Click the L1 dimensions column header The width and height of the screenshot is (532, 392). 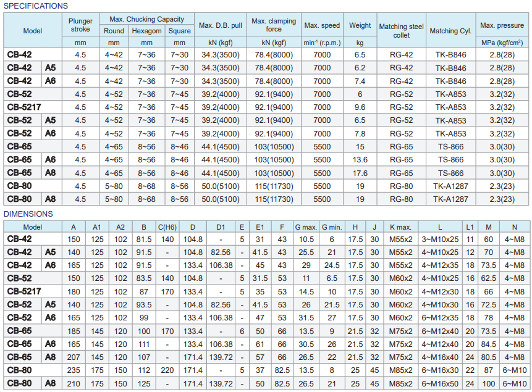point(470,227)
